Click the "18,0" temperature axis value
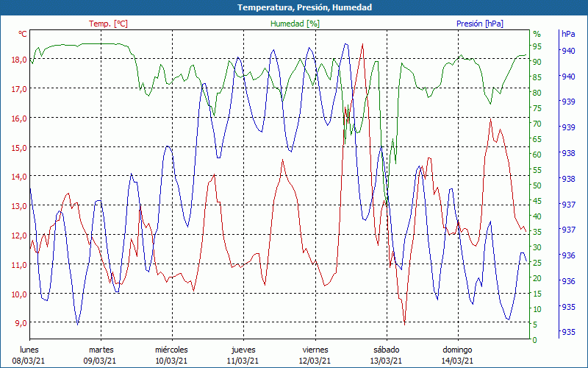The width and height of the screenshot is (588, 368). pyautogui.click(x=21, y=60)
